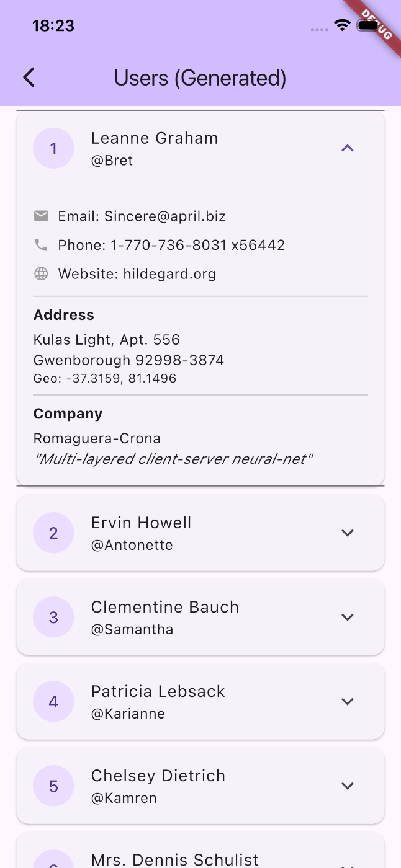Expand Chelsey Dietrich's details chevron
This screenshot has width=401, height=868.
pos(348,786)
